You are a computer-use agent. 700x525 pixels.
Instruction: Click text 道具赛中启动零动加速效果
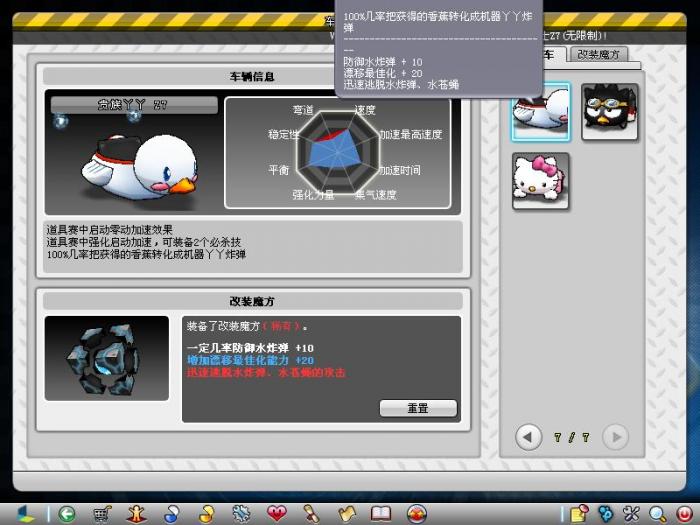(109, 230)
